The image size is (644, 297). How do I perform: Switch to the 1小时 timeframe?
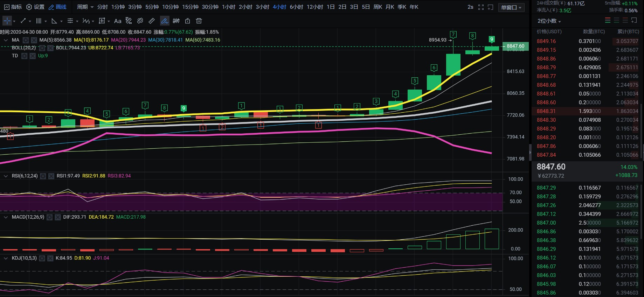[x=229, y=7]
